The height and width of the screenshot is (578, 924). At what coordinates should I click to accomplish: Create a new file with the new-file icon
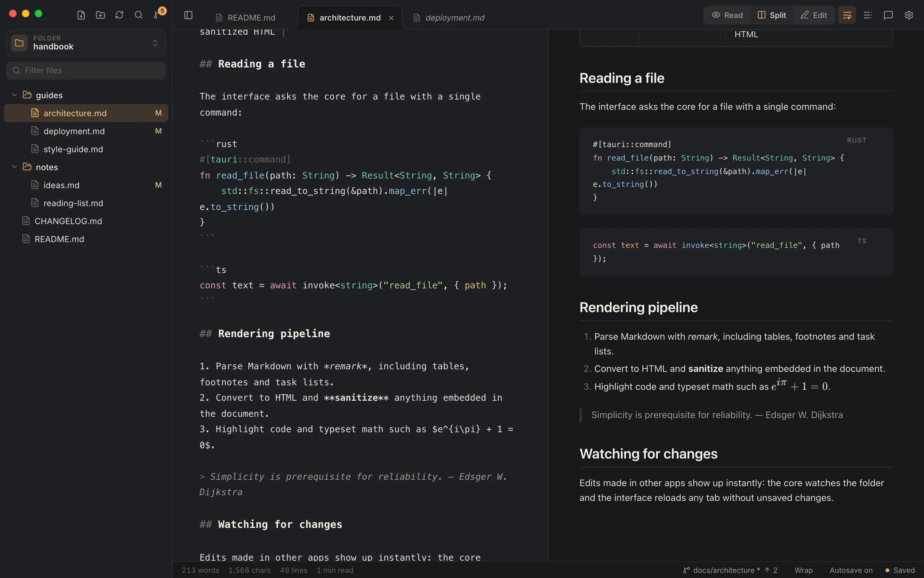coord(81,15)
